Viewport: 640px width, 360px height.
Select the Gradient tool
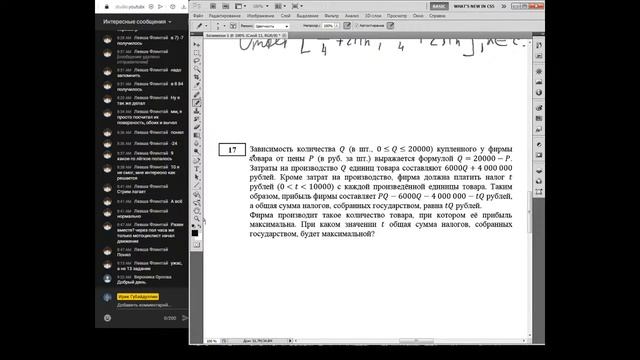point(197,136)
